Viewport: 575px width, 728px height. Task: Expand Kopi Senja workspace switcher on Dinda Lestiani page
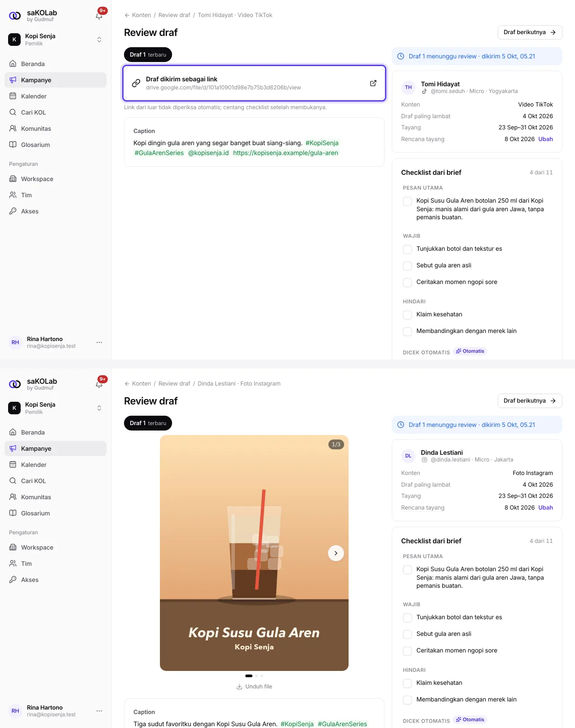tap(99, 408)
